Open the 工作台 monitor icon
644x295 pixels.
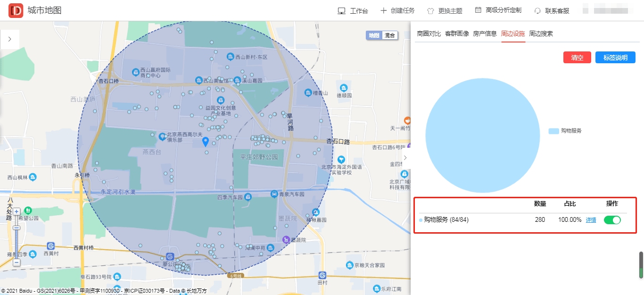click(x=342, y=11)
